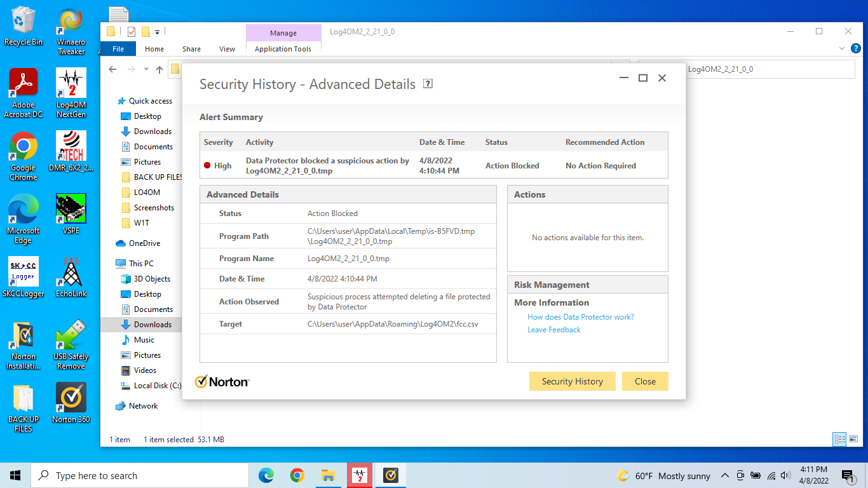Switch to details view in Explorer

coord(839,439)
